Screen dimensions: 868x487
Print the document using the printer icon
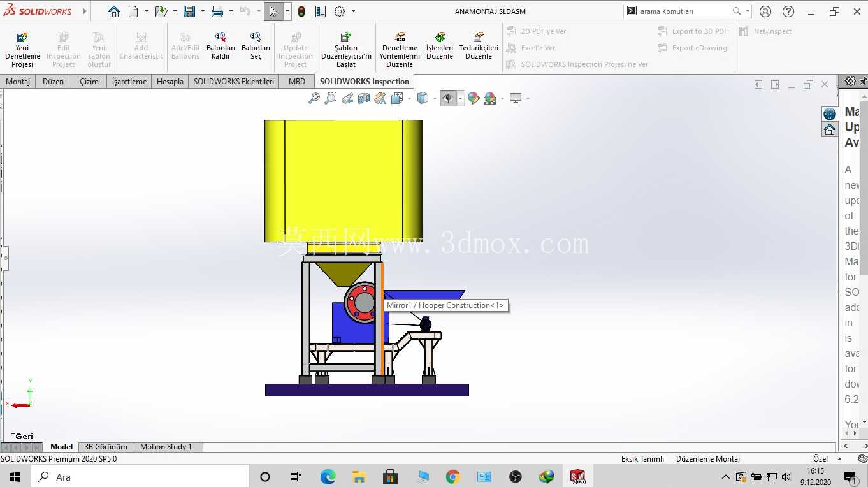(x=217, y=11)
